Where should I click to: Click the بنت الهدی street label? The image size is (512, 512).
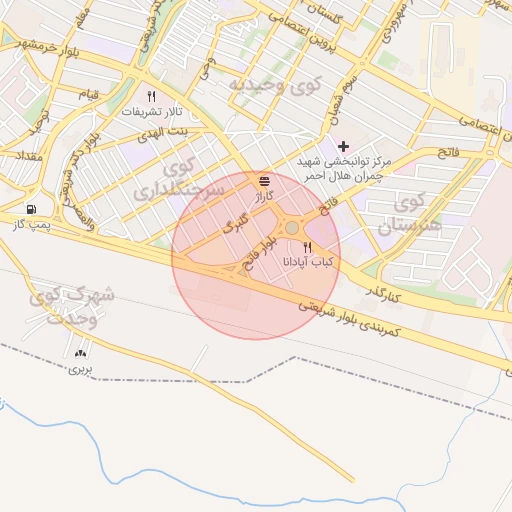coord(163,134)
